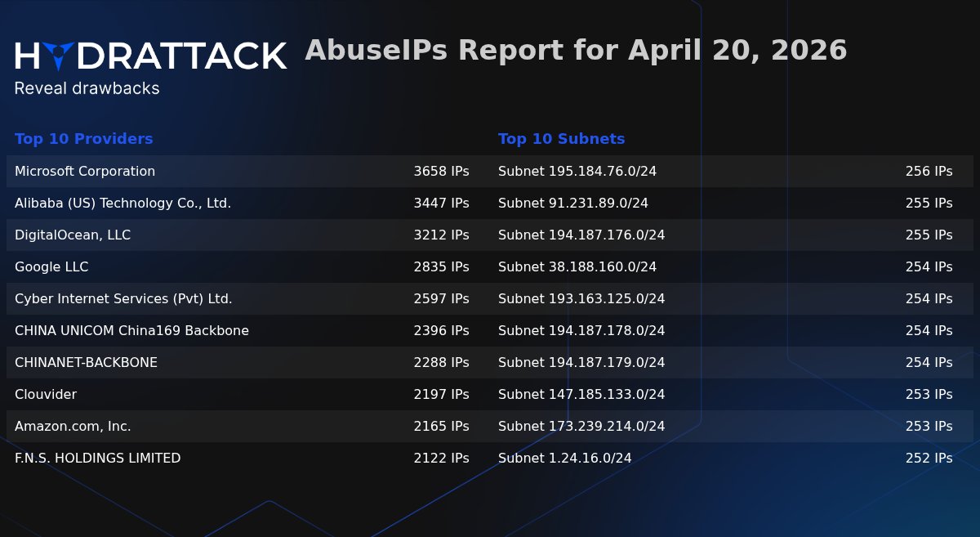
Task: Select Subnet 194.187.176.0/24
Action: coord(581,235)
